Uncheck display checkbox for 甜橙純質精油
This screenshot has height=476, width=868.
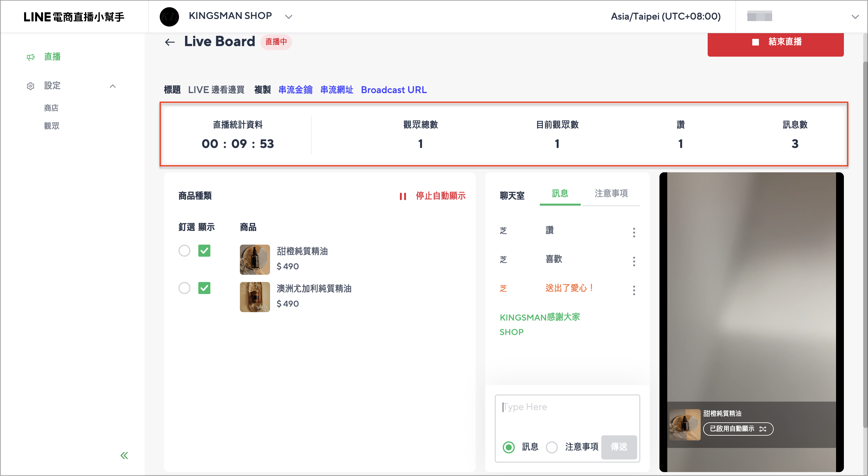point(204,251)
